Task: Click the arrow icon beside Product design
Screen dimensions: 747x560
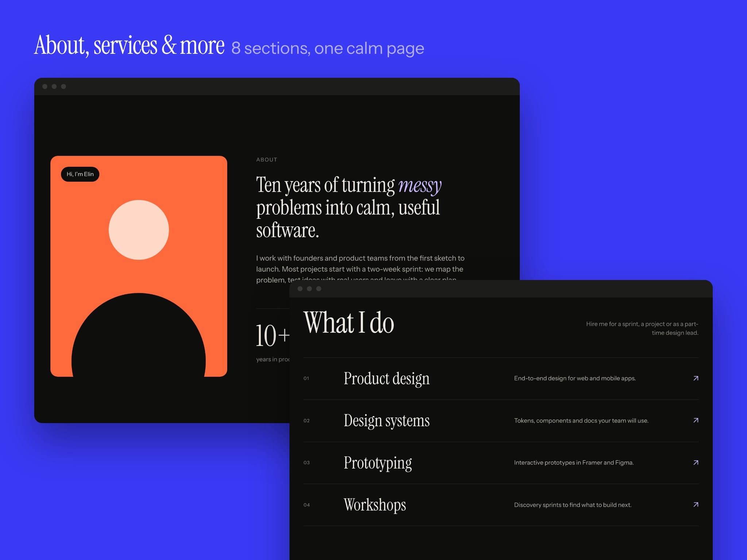Action: 696,378
